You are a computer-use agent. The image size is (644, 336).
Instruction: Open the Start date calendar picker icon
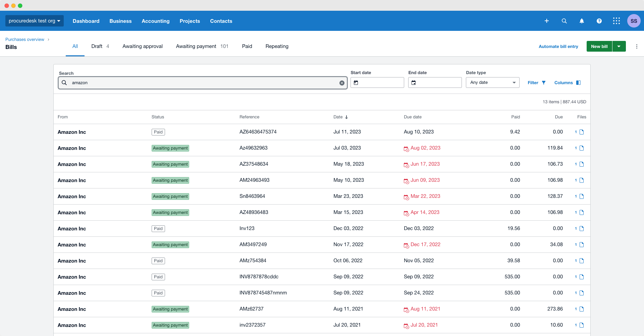coord(356,82)
